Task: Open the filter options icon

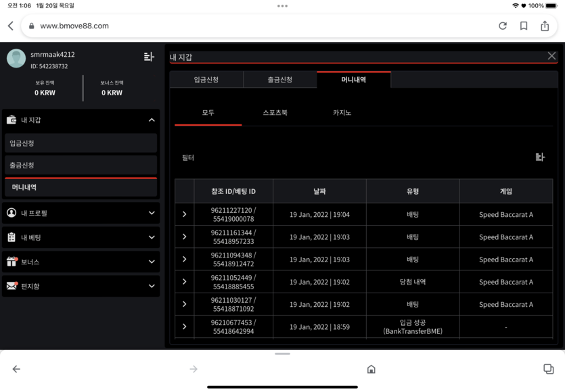Action: click(x=540, y=157)
